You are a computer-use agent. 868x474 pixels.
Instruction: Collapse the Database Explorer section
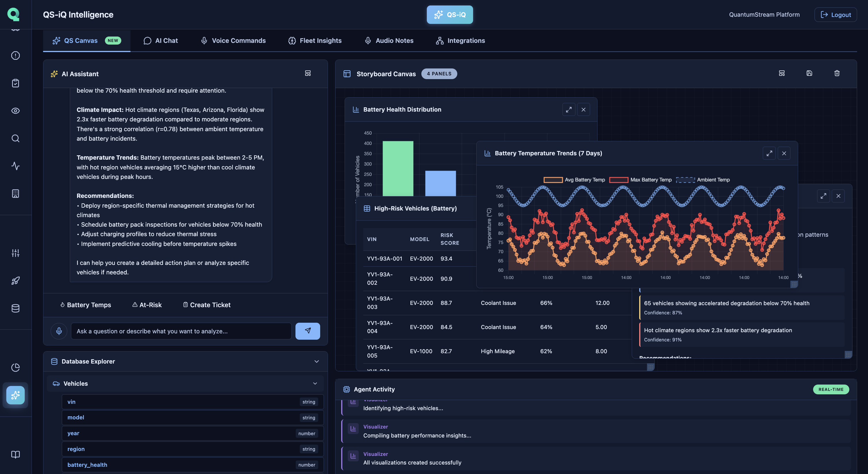tap(316, 362)
